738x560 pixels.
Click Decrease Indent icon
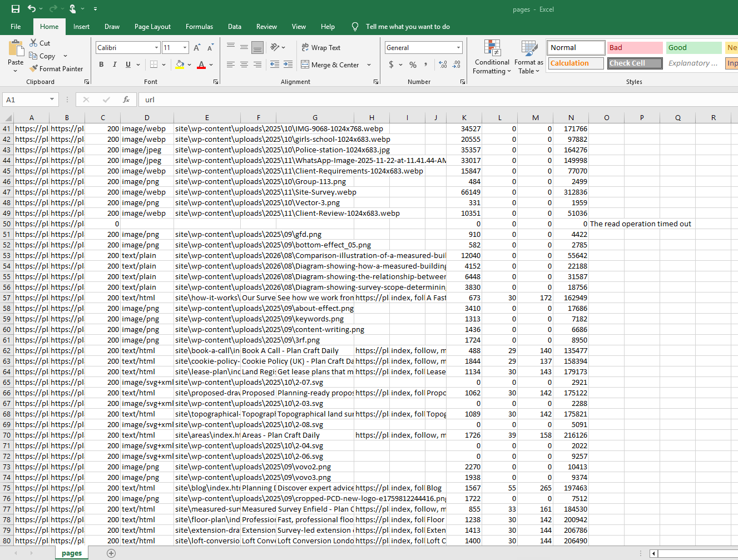[275, 65]
